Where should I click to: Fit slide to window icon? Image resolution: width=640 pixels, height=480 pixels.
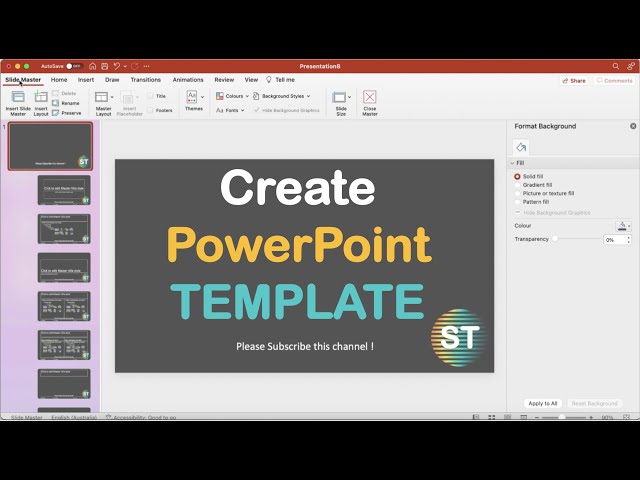(x=627, y=417)
